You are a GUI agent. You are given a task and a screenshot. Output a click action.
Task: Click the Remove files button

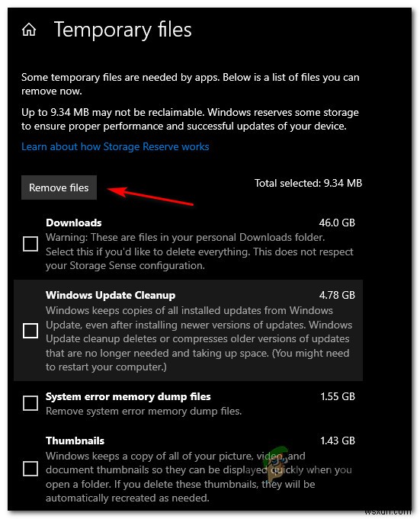[59, 187]
